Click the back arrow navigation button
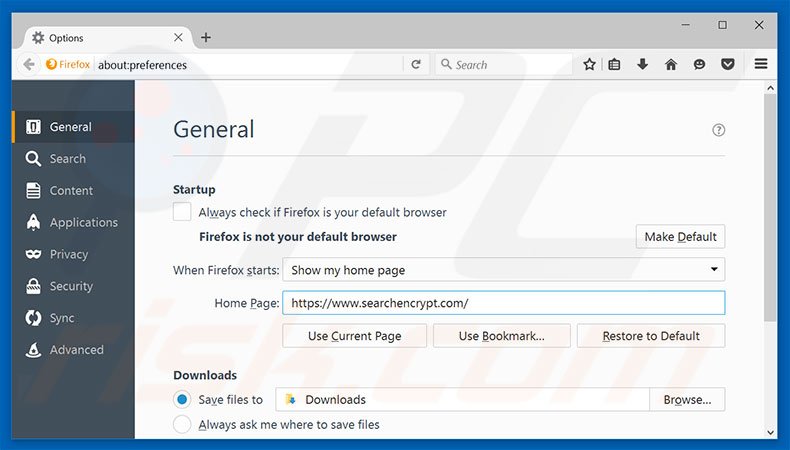 coord(29,65)
